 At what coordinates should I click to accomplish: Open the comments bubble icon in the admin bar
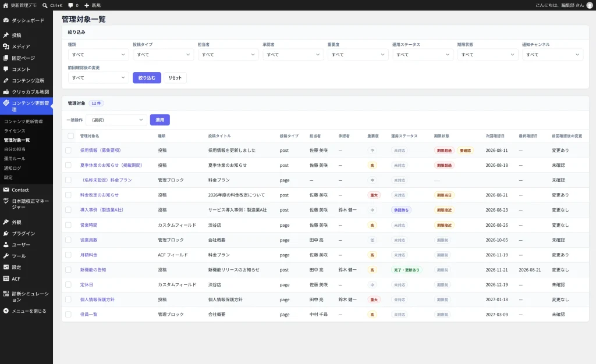[x=70, y=5]
